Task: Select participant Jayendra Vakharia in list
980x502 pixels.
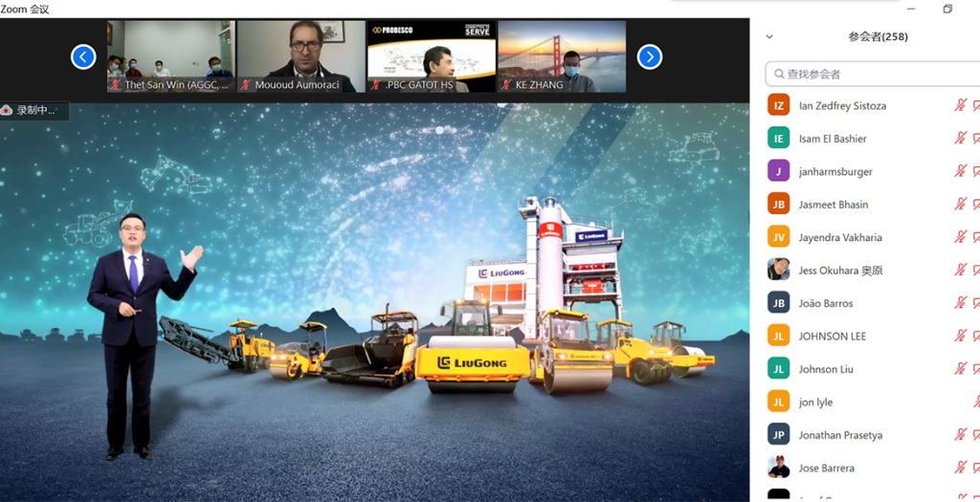Action: [x=840, y=237]
